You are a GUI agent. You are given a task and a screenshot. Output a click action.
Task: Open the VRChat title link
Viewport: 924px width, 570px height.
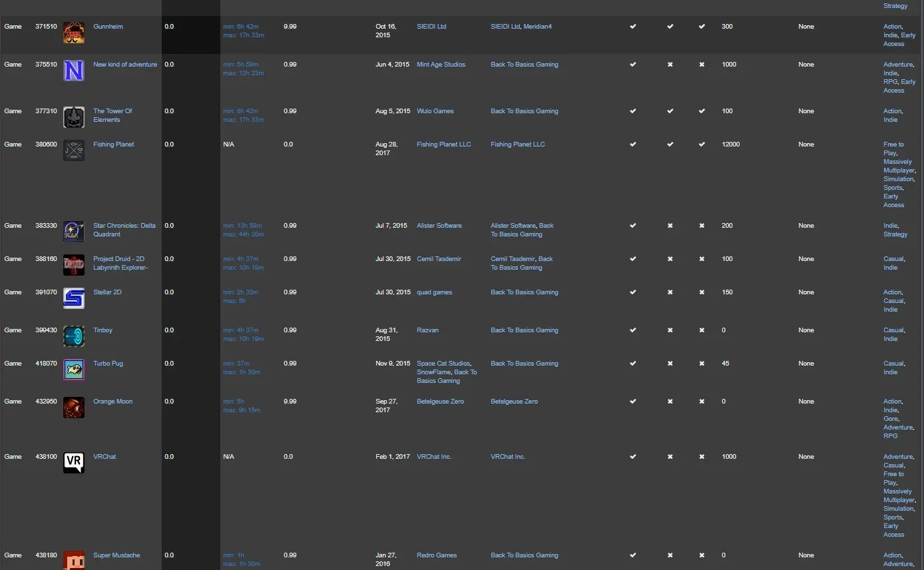[x=105, y=457]
